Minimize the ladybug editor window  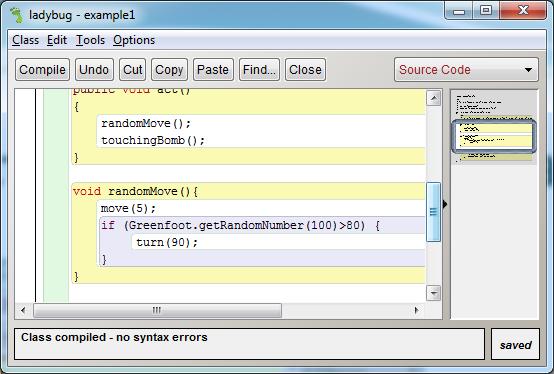pyautogui.click(x=459, y=11)
